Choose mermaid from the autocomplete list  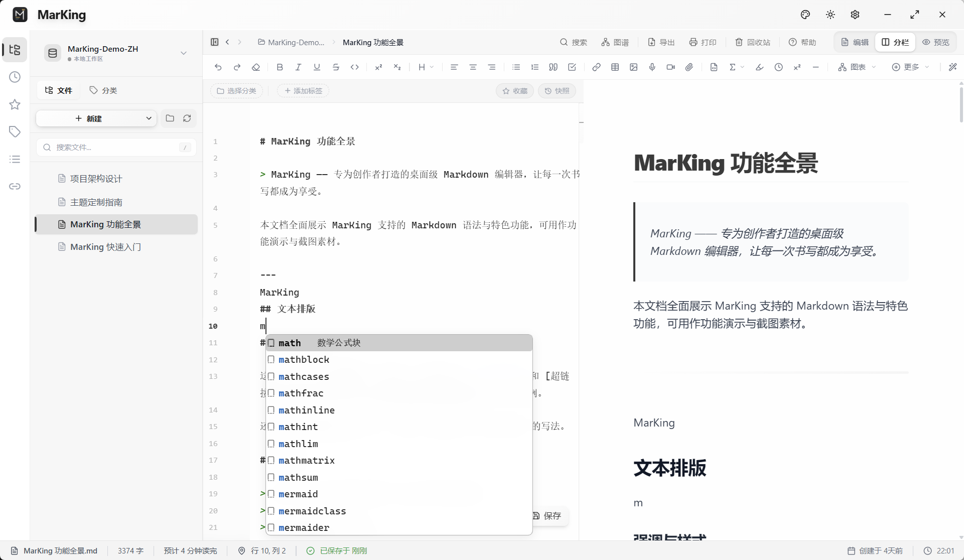click(x=399, y=494)
